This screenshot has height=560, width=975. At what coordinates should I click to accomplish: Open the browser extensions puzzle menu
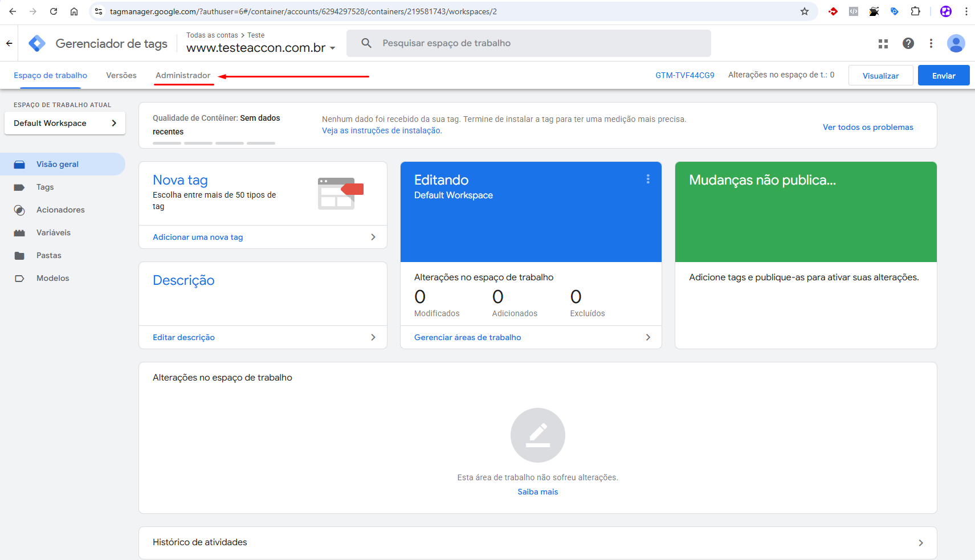click(915, 11)
